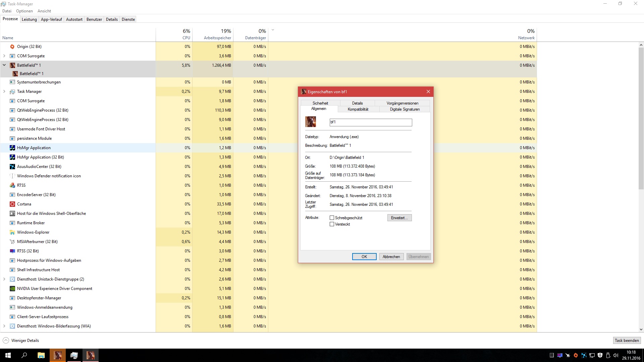Viewport: 644px width, 362px height.
Task: Click the MSIAfterburner (32 Bit) icon
Action: (12, 242)
